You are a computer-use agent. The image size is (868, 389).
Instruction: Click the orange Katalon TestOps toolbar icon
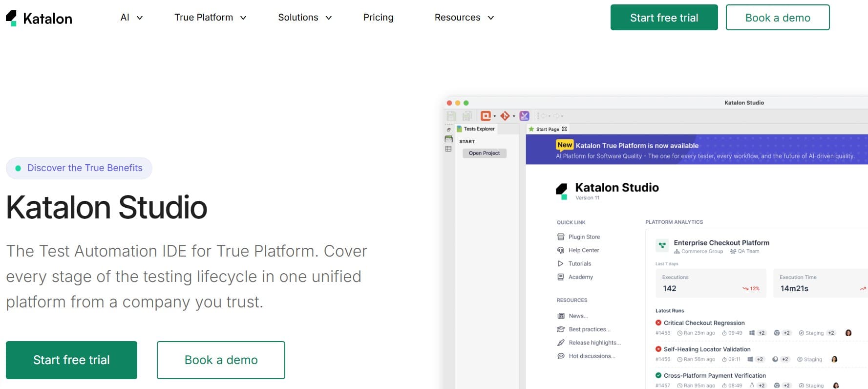pos(486,116)
